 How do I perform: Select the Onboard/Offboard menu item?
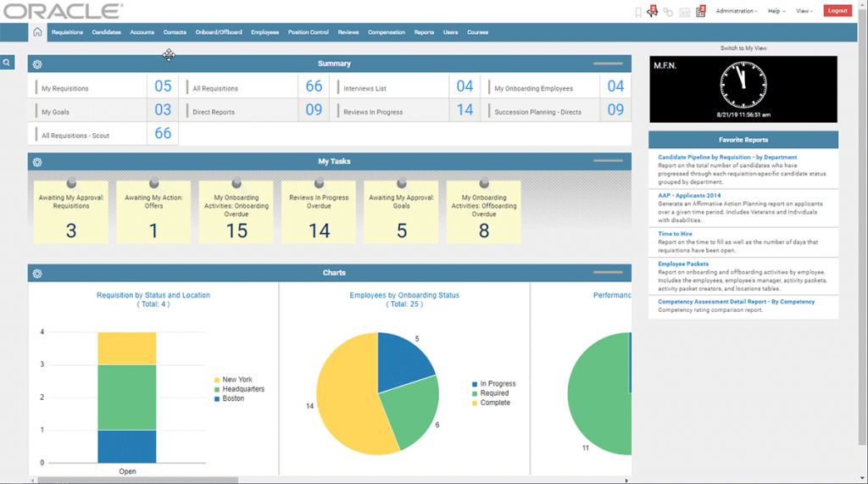[x=219, y=32]
